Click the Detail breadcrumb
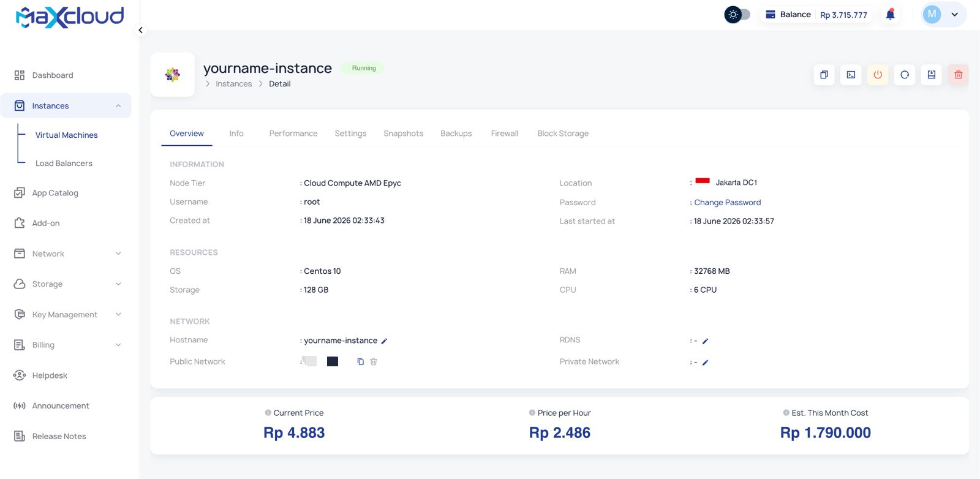This screenshot has width=980, height=479. pos(280,84)
